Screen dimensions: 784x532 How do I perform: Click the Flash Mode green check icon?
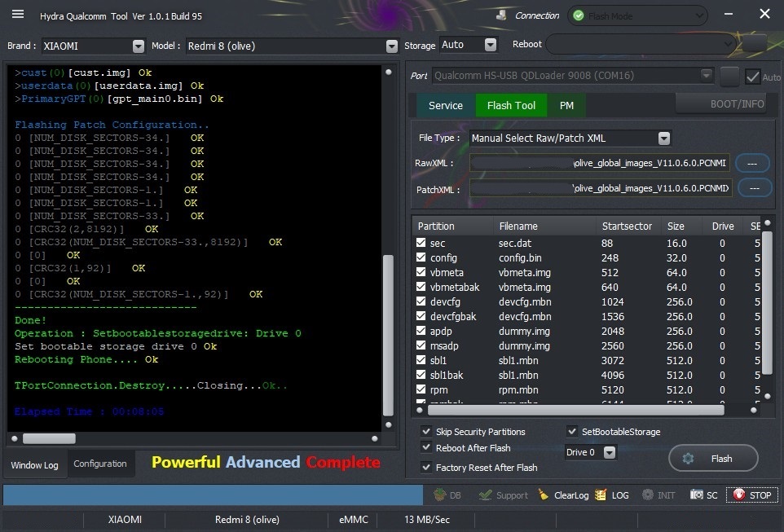[579, 15]
